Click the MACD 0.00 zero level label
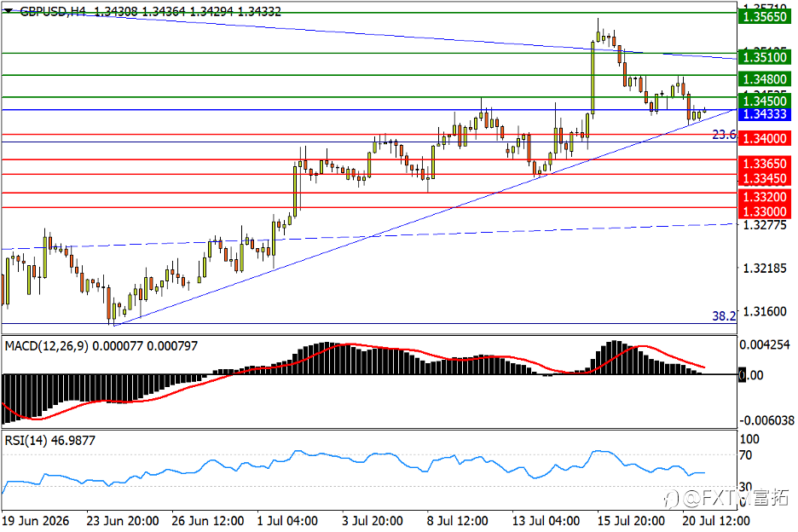798x532 pixels. pos(751,375)
